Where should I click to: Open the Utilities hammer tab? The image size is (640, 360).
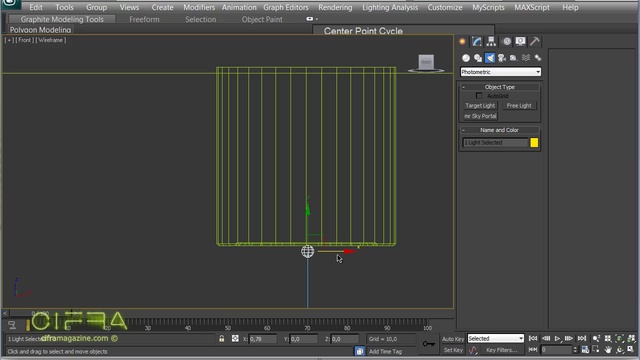click(535, 41)
